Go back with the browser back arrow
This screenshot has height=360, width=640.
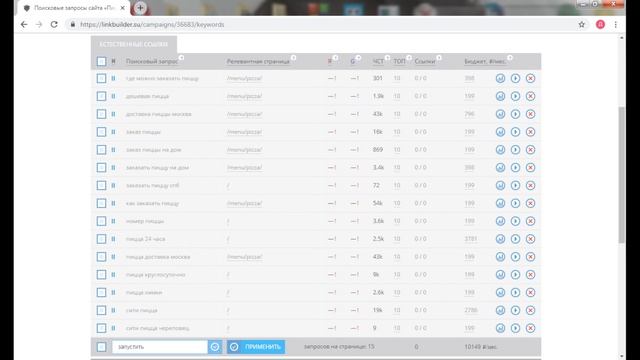click(x=24, y=24)
